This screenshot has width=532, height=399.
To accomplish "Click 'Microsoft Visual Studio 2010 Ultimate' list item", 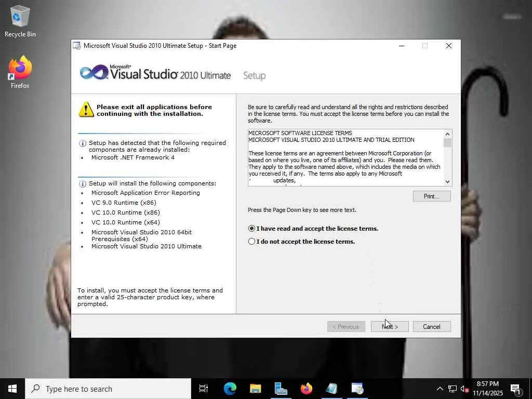I will click(146, 246).
